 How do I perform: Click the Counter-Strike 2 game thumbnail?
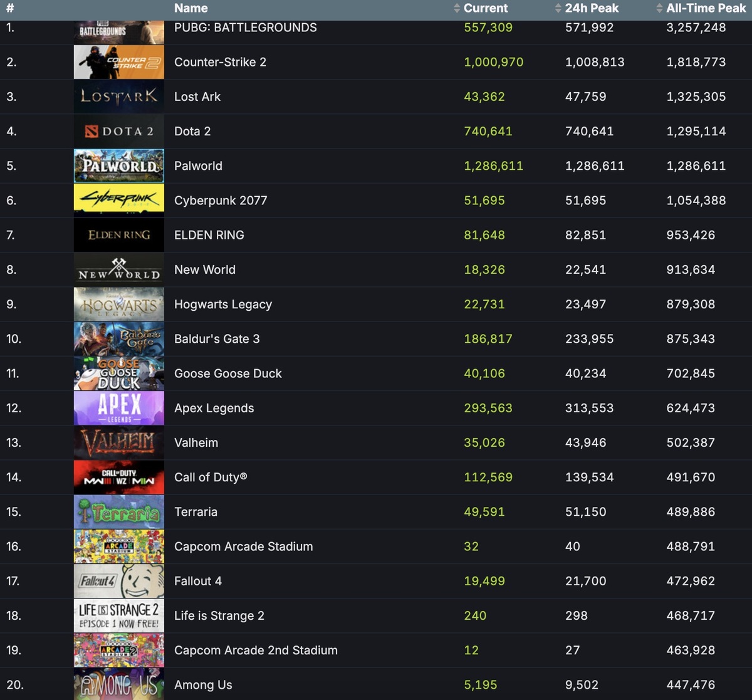tap(119, 62)
